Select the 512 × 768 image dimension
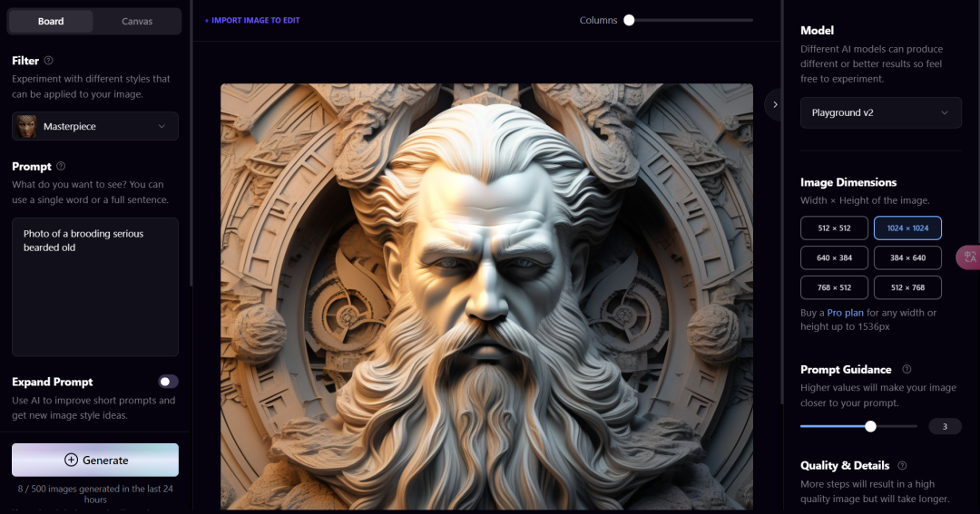The height and width of the screenshot is (514, 980). [x=907, y=287]
